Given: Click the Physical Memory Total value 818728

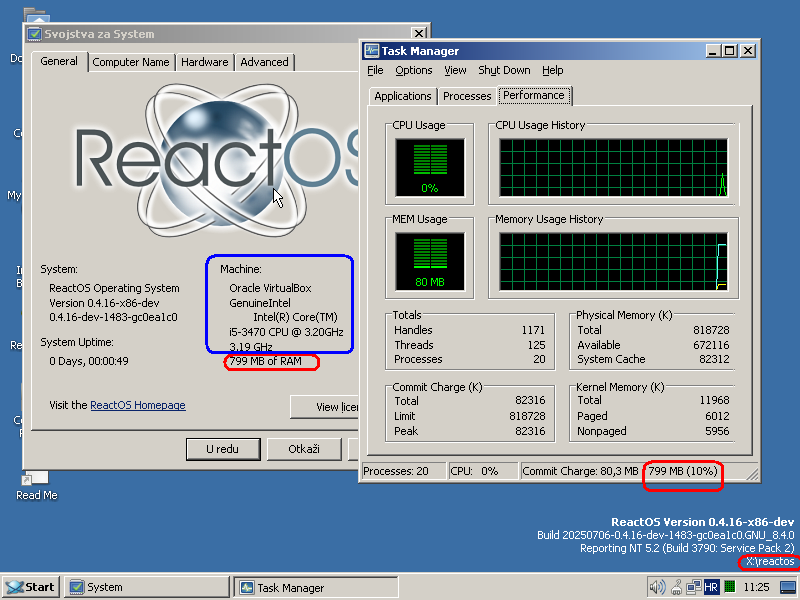Looking at the screenshot, I should tap(711, 330).
